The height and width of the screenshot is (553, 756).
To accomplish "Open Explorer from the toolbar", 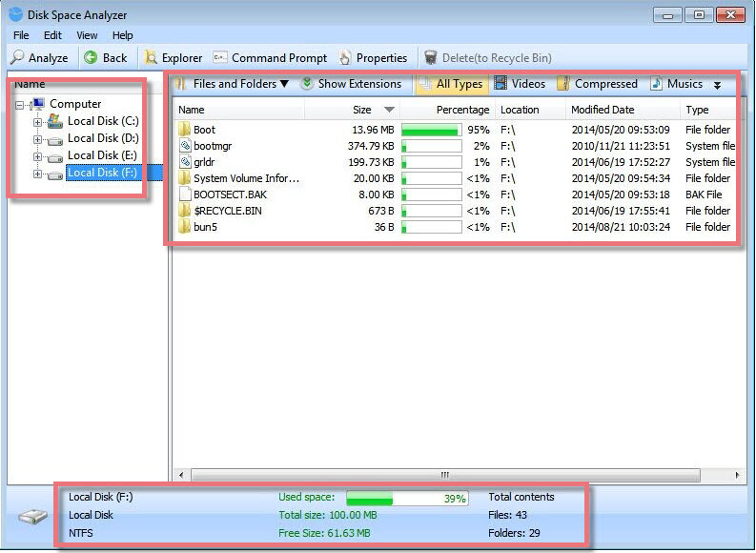I will coord(151,58).
